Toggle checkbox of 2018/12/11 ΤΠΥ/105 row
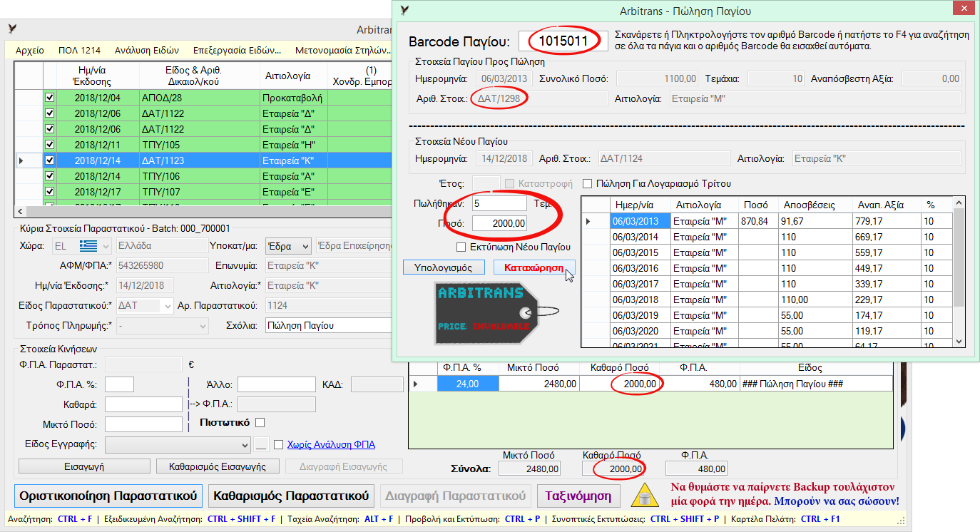 (x=50, y=145)
